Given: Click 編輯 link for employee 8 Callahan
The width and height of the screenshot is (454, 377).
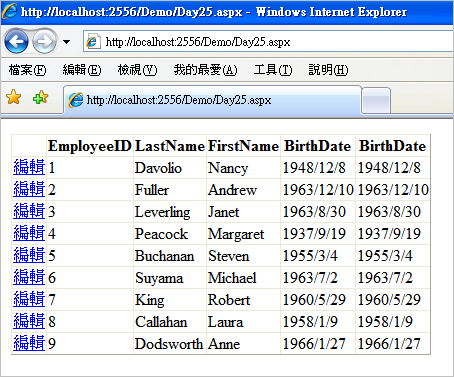Looking at the screenshot, I should [x=29, y=321].
